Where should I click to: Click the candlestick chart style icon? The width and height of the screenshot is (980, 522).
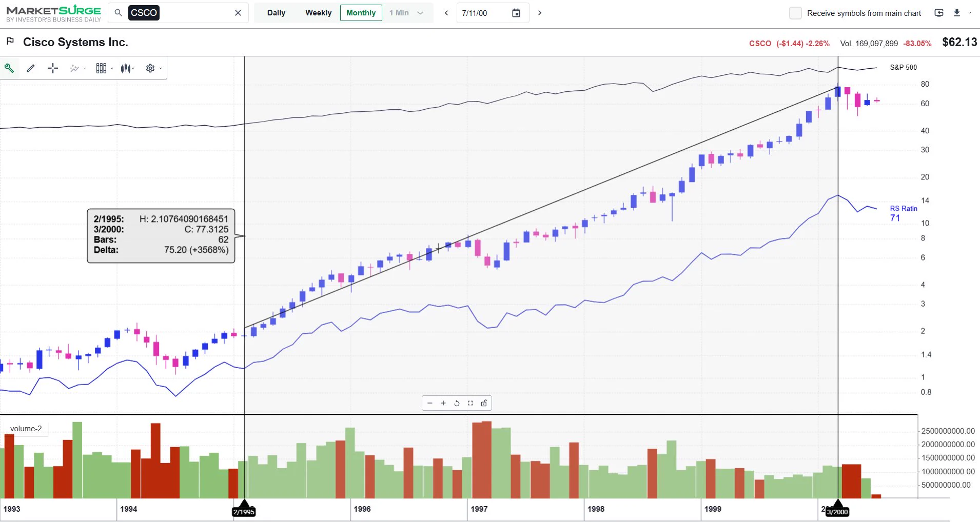[126, 68]
